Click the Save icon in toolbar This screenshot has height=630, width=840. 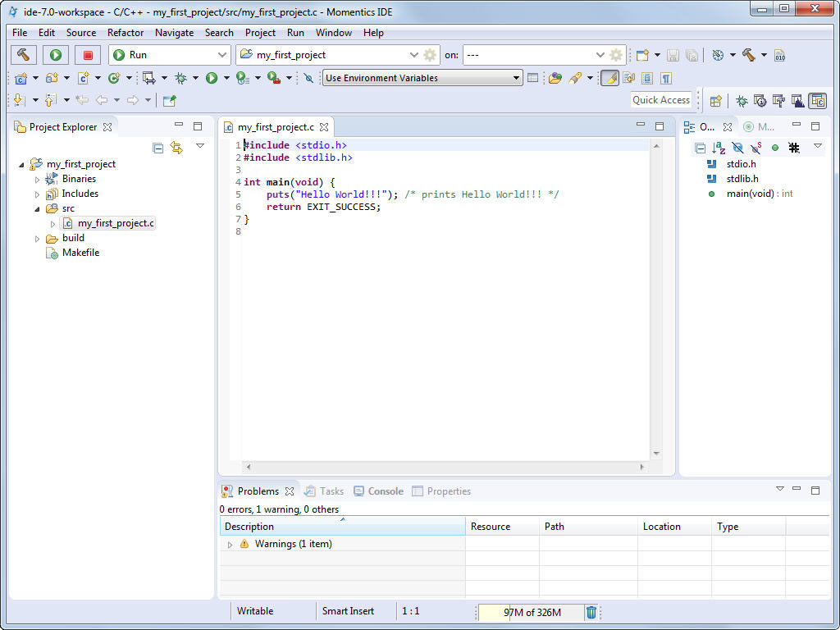point(673,55)
